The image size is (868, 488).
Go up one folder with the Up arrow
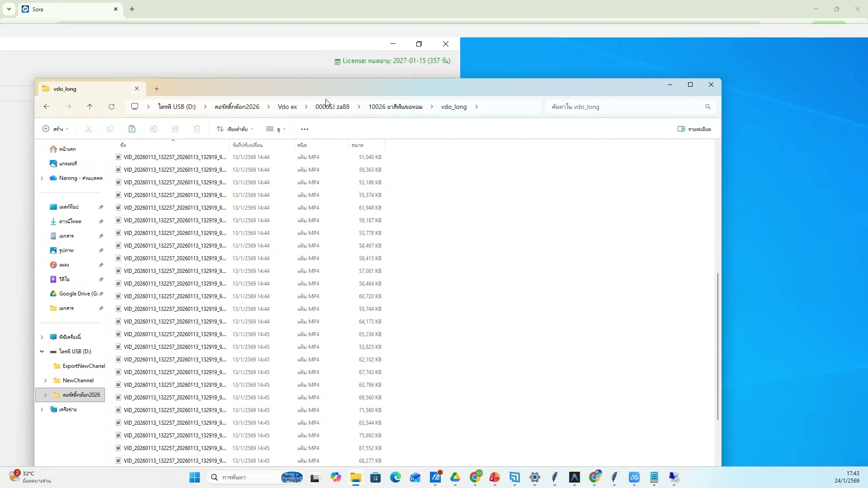coord(90,107)
